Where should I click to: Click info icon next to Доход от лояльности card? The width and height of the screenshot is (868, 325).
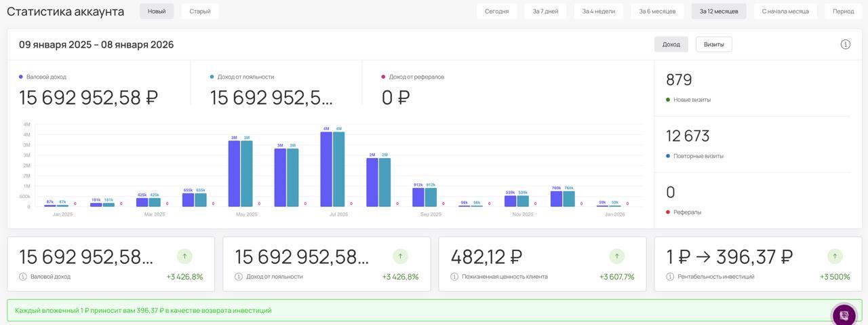click(239, 277)
